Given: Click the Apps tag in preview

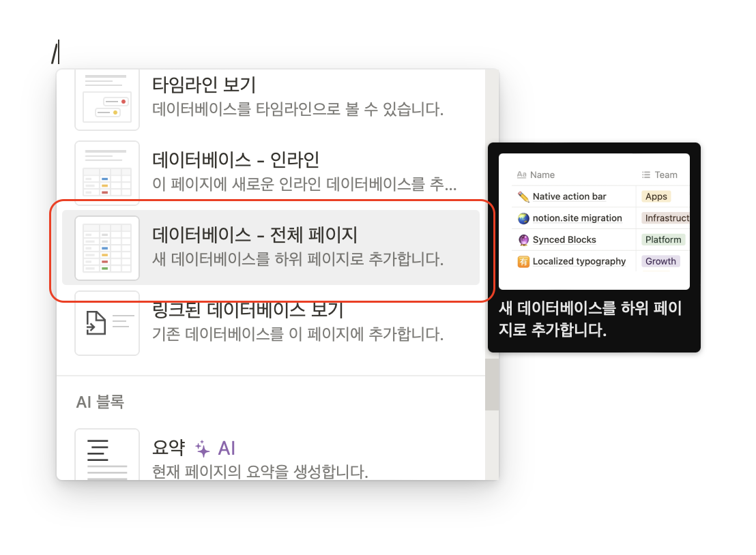Looking at the screenshot, I should [656, 196].
